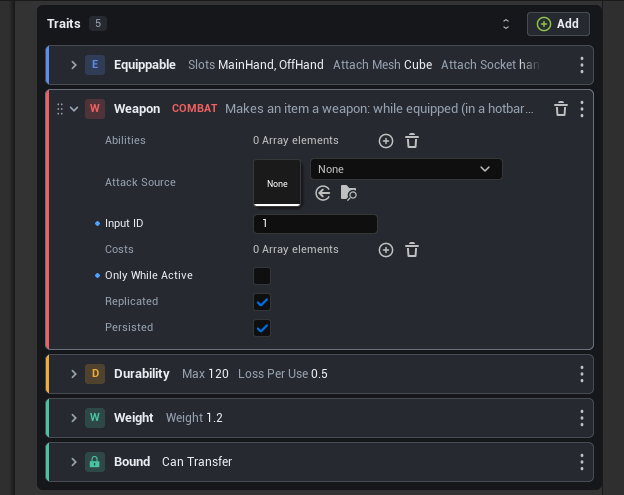Viewport: 624px width, 495px height.
Task: Browse to Attack Source asset in content browser
Action: click(349, 193)
